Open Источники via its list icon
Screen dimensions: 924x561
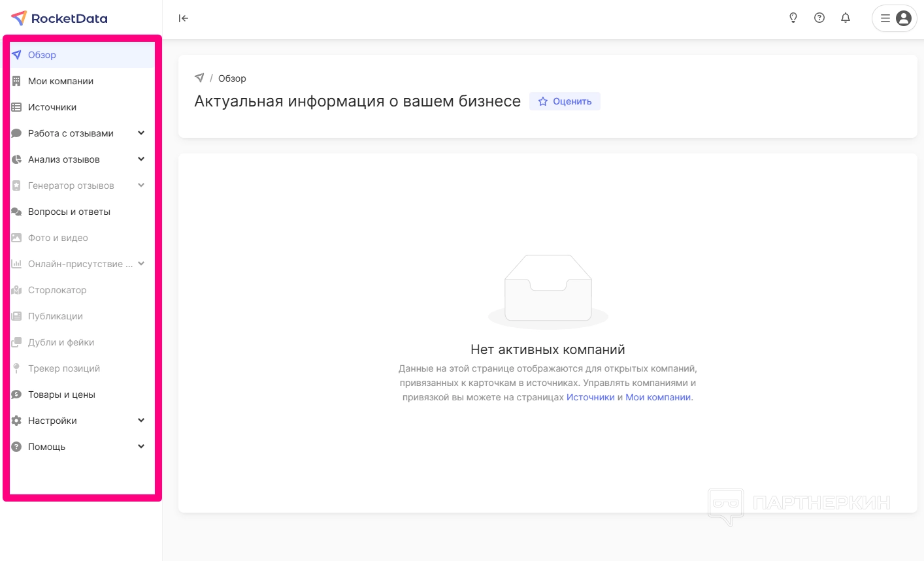tap(16, 107)
